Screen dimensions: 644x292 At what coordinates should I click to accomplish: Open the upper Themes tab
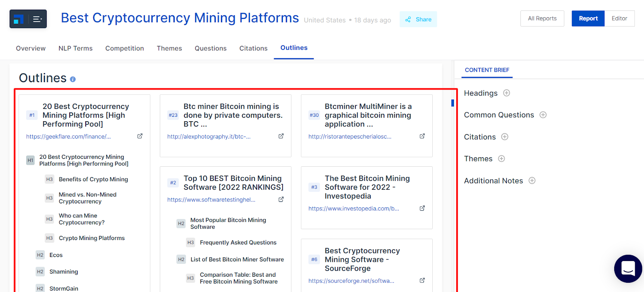pyautogui.click(x=169, y=48)
